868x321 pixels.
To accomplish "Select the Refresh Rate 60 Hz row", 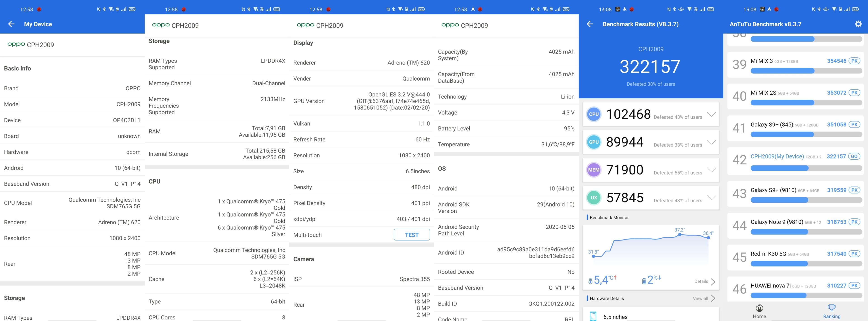I will pyautogui.click(x=361, y=139).
